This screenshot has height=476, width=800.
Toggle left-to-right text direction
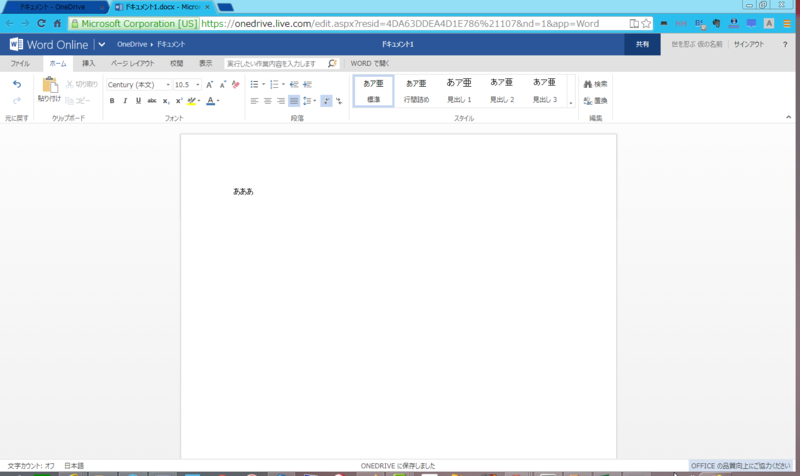pos(327,101)
